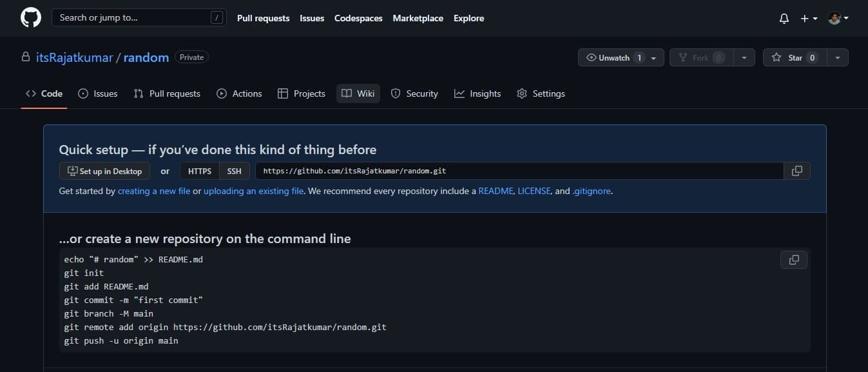
Task: Open the notifications bell
Action: 784,19
